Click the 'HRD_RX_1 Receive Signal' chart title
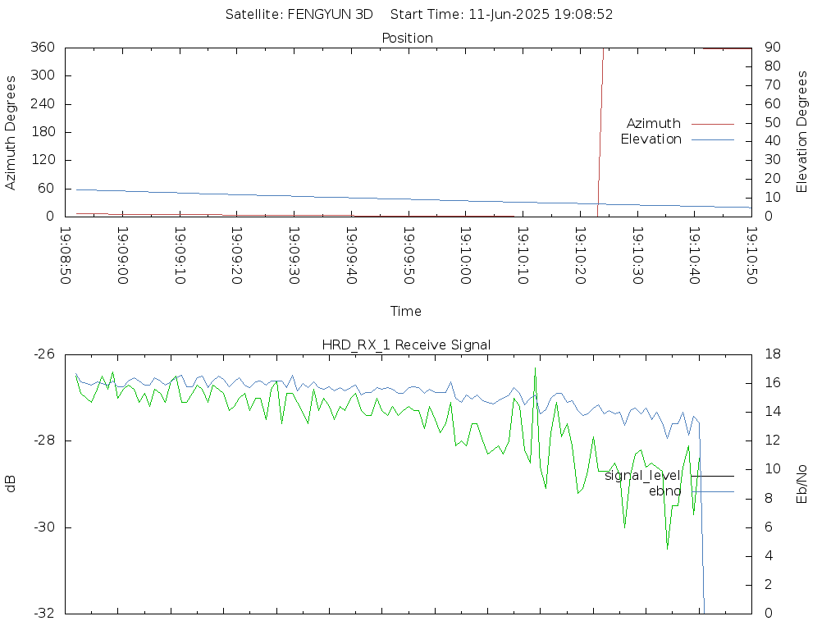Viewport: 840px width, 630px height. tap(406, 345)
